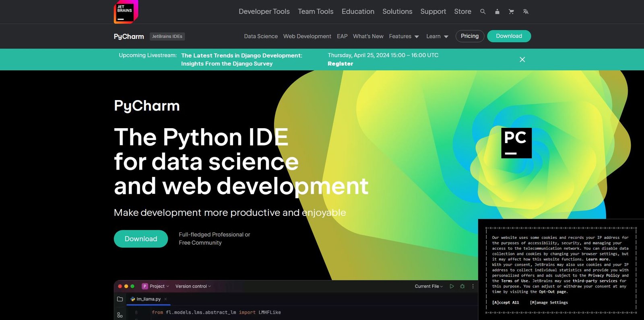Open the account profile icon
The image size is (644, 320).
(497, 12)
